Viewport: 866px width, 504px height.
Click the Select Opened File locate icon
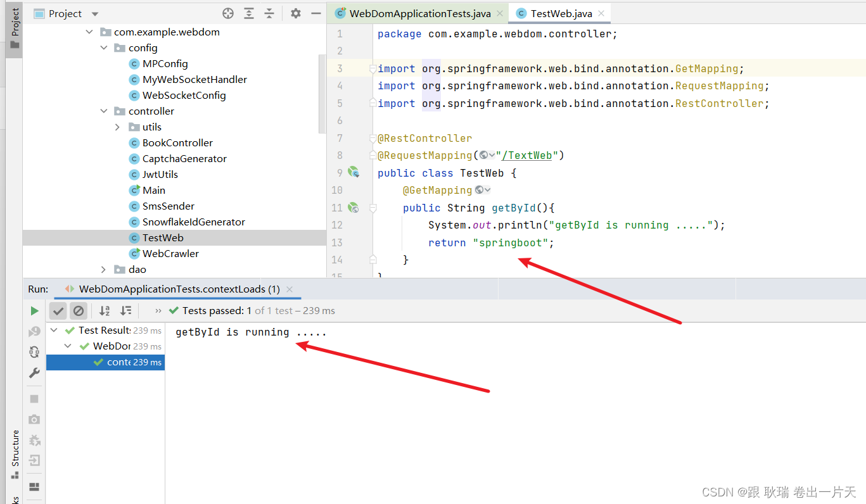click(x=228, y=13)
